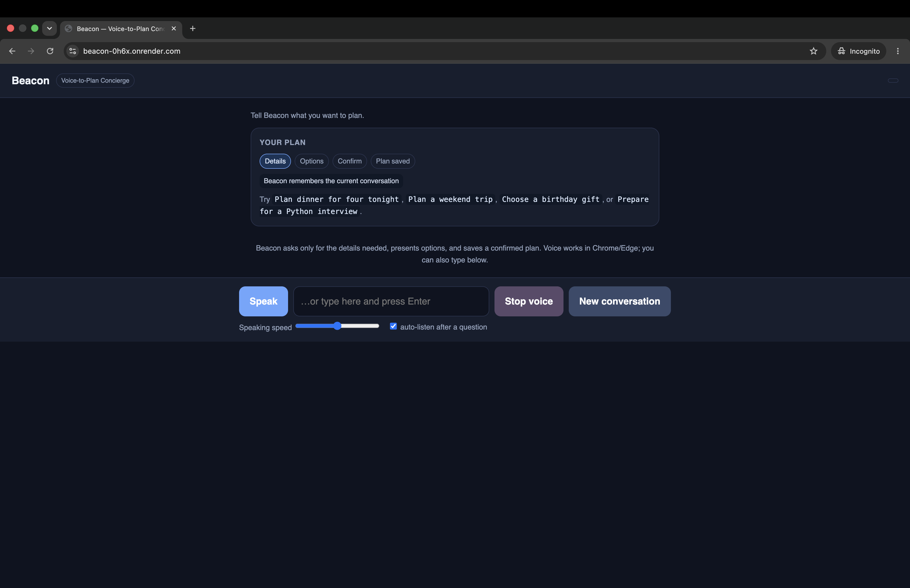Select the Options plan step
910x588 pixels.
click(x=311, y=161)
